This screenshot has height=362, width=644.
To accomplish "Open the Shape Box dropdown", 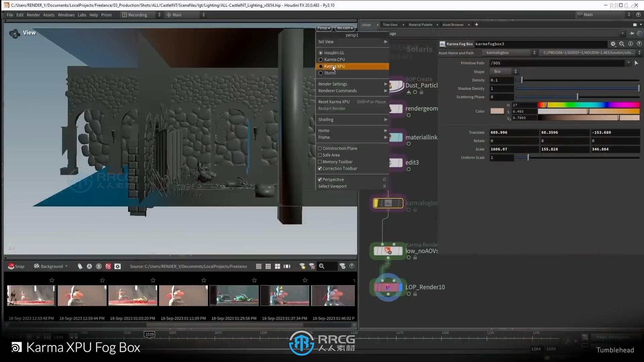I will coord(504,71).
